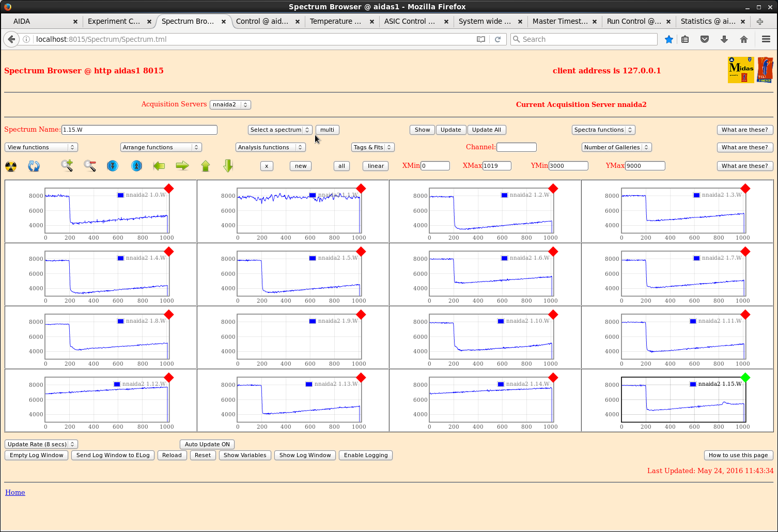Toggle red diamond marker on nnaida2 1.0.W
Image resolution: width=778 pixels, height=532 pixels.
click(x=168, y=189)
